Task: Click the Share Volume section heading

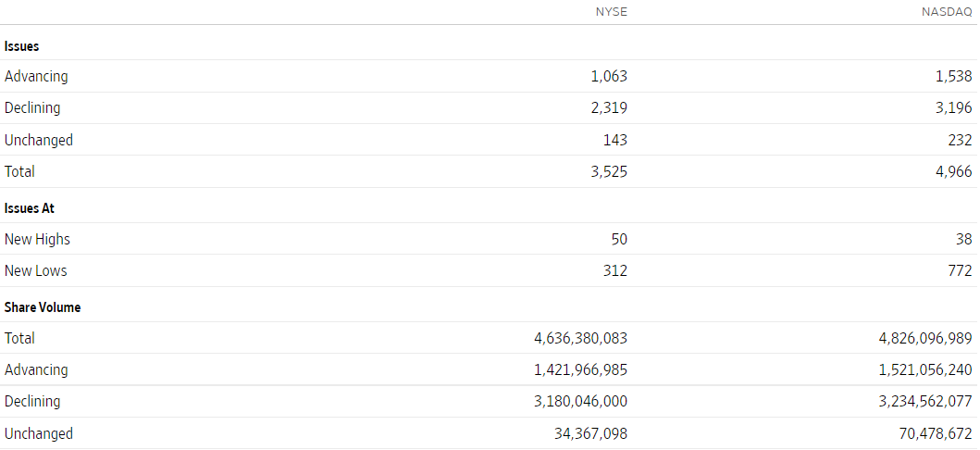Action: [x=43, y=307]
